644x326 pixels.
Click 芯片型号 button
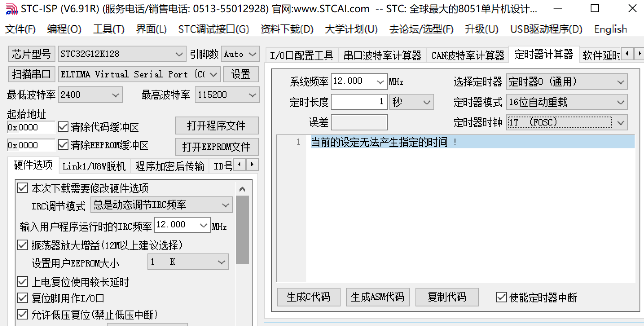[31, 54]
